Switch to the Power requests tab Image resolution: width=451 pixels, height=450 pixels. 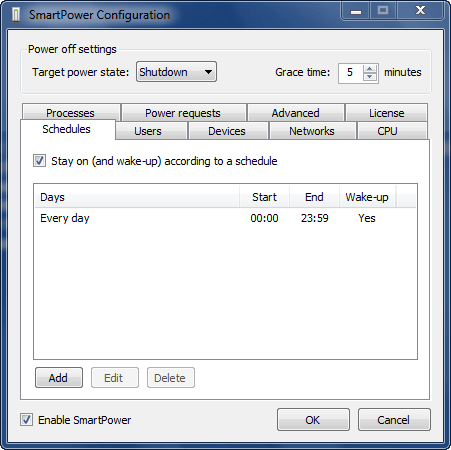pos(183,113)
